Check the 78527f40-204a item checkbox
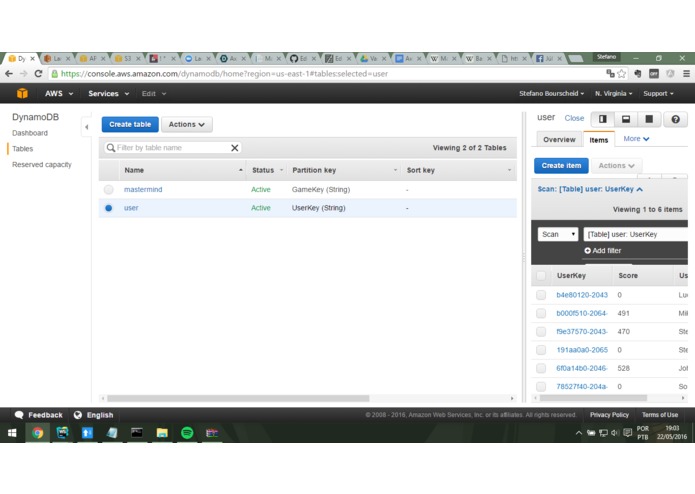Viewport: 695px width, 494px height. point(541,386)
